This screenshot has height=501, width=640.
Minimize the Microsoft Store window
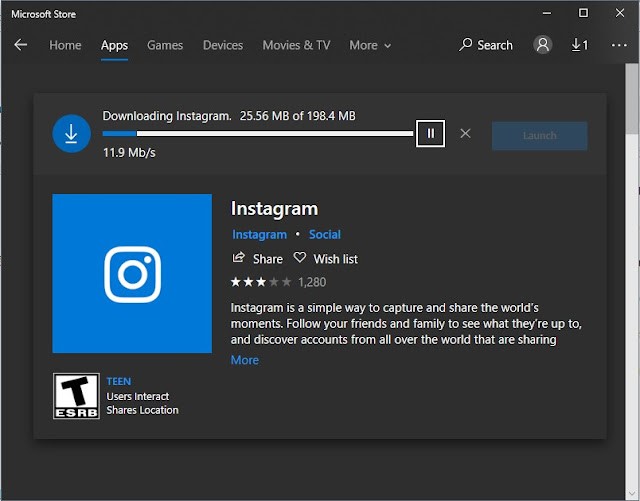coord(547,13)
